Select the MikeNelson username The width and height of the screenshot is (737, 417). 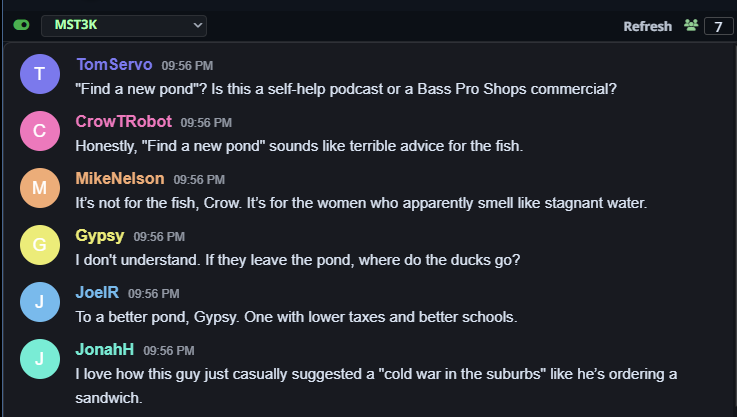[x=120, y=179]
